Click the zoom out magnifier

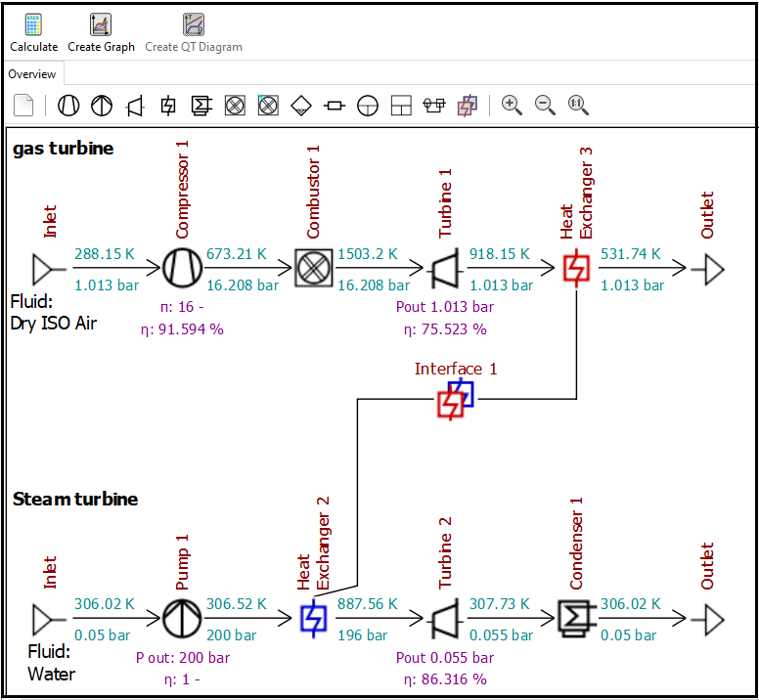click(x=545, y=106)
